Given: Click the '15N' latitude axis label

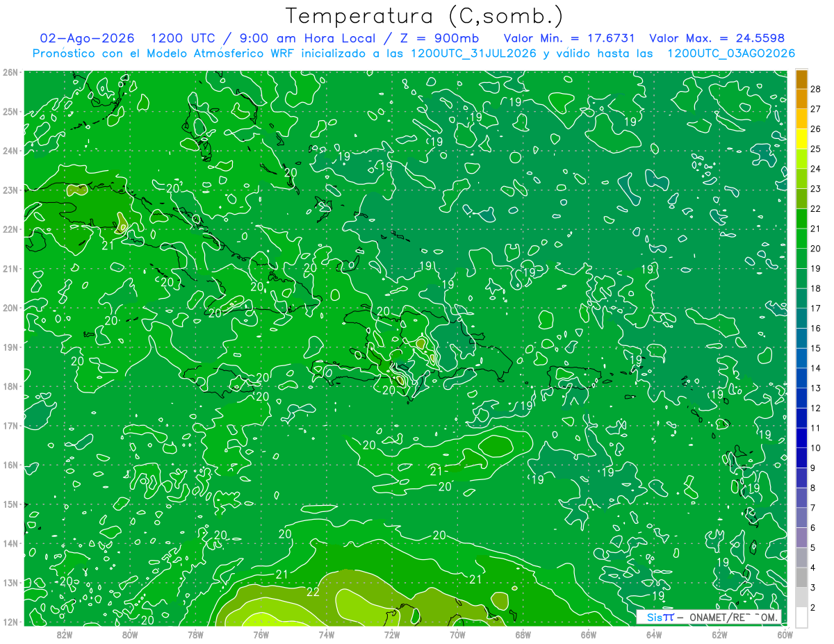Looking at the screenshot, I should click(x=10, y=504).
